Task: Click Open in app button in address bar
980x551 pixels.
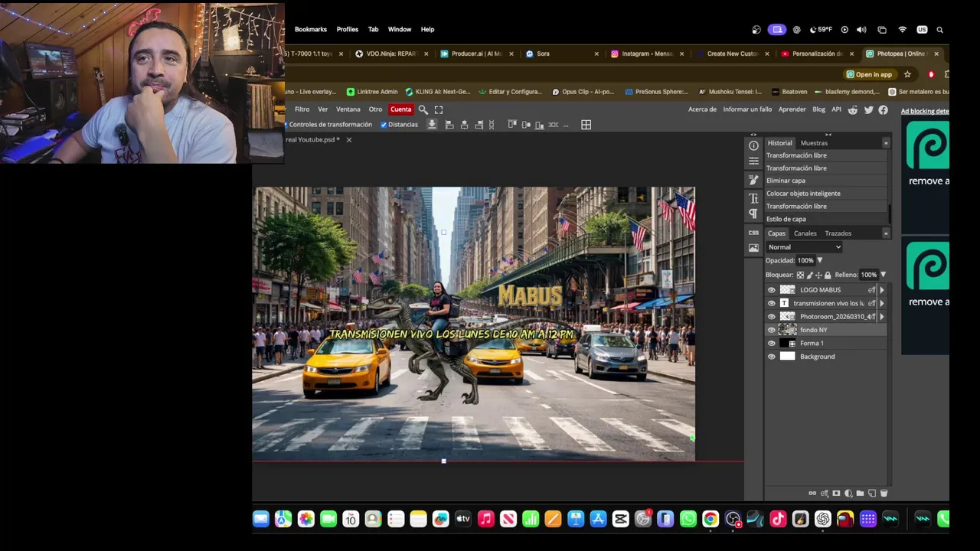Action: 870,74
